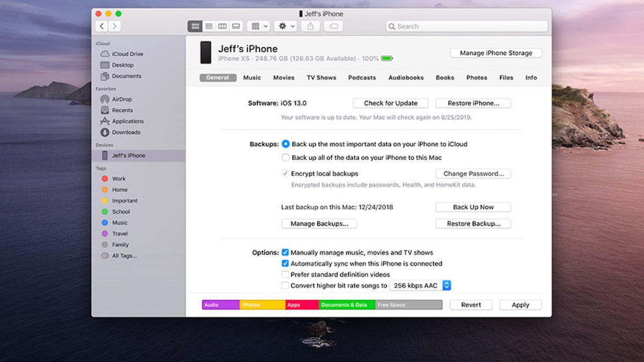Select Jeff's iPhone under Devices
Viewport: 644px width, 362px height.
coord(138,156)
